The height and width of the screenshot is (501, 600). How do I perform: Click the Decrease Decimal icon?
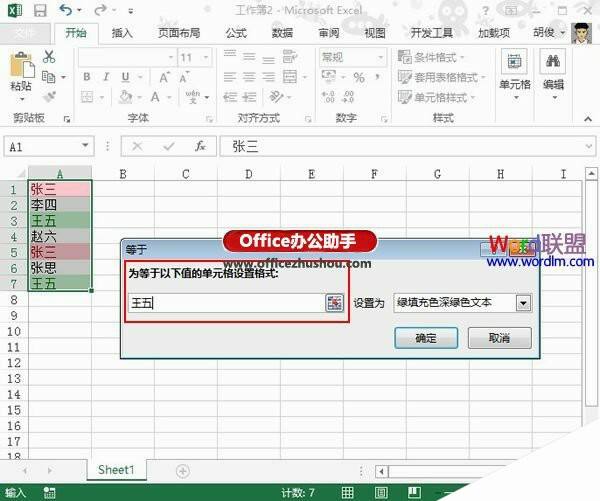348,97
